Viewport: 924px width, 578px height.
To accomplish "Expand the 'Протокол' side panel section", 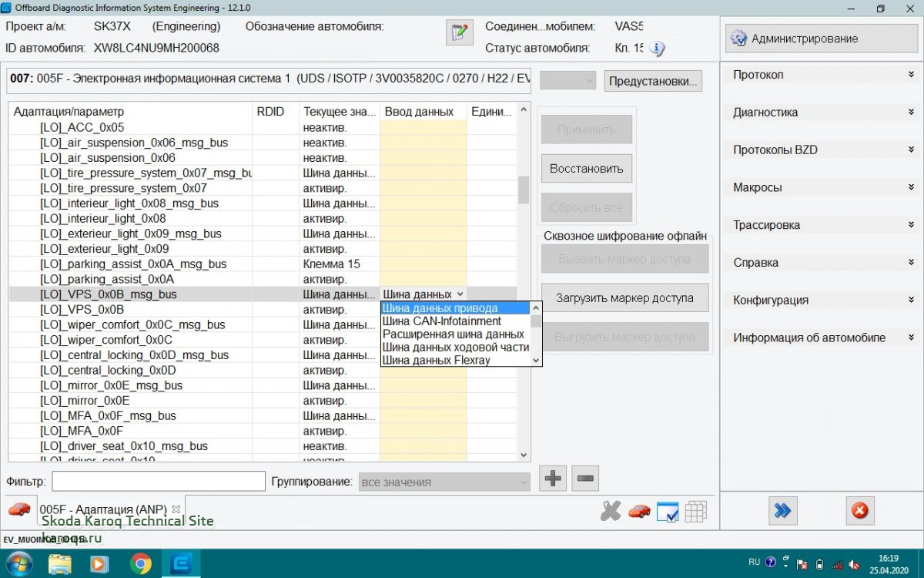I will click(x=822, y=75).
